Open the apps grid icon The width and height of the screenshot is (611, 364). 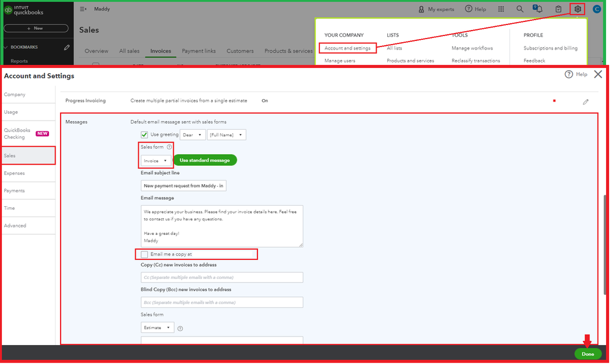tap(501, 9)
